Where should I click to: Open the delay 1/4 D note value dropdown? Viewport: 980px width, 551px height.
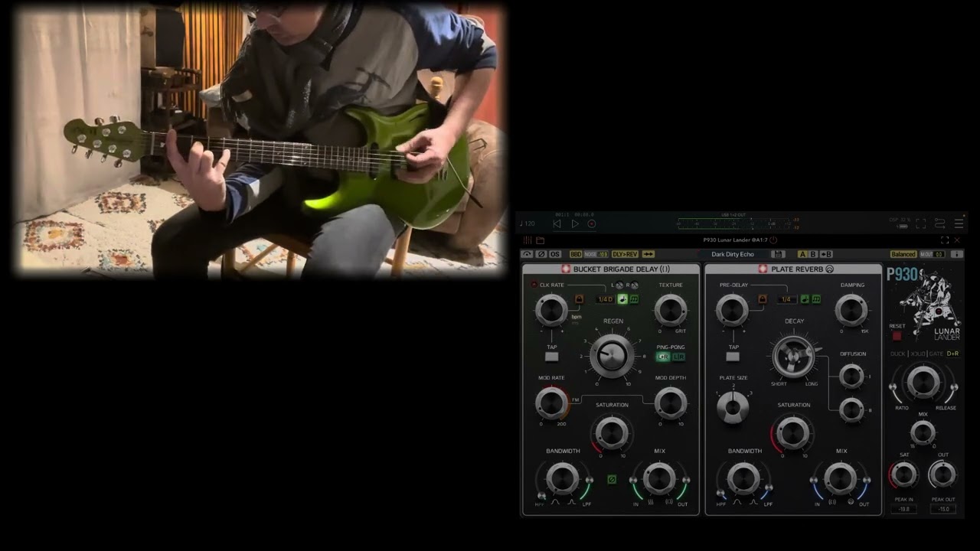click(605, 299)
